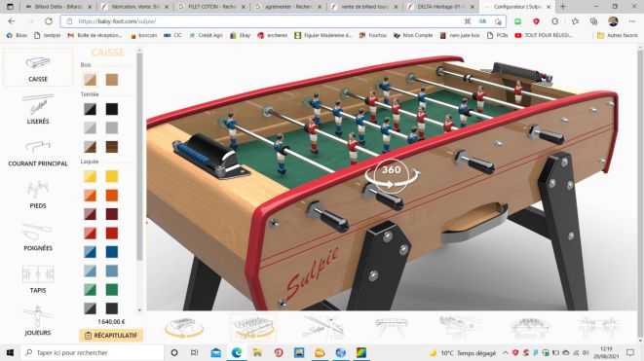The image size is (644, 361).
Task: Select the Caisse category icon
Action: click(38, 67)
